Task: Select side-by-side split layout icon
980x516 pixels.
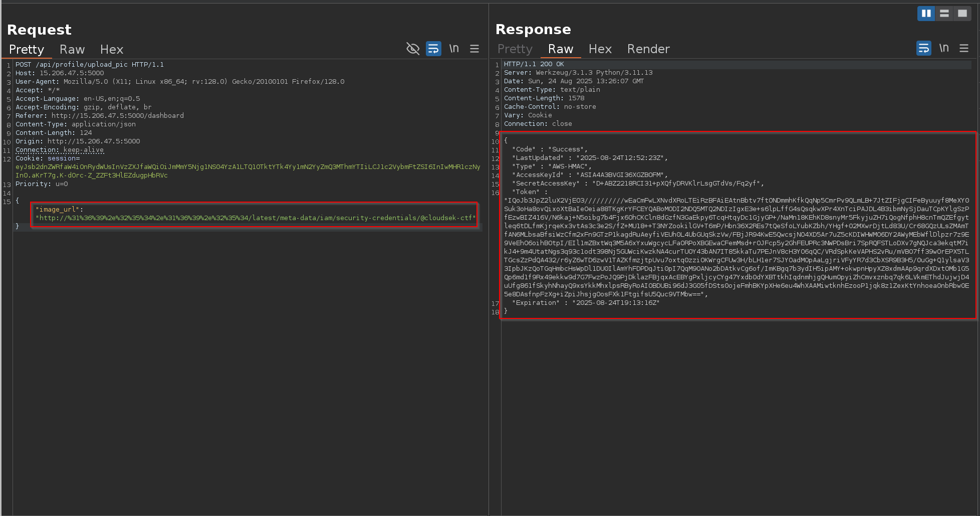Action: [926, 14]
